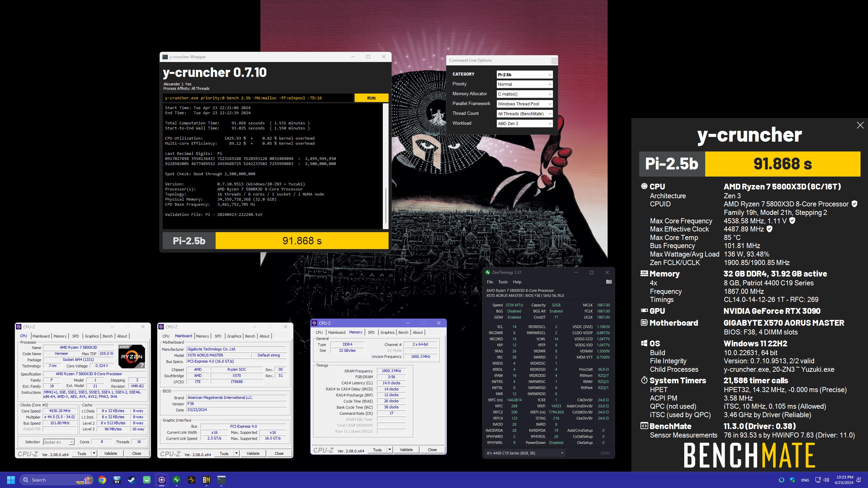
Task: Click the Max Core Frequency shield icon
Action: (792, 221)
